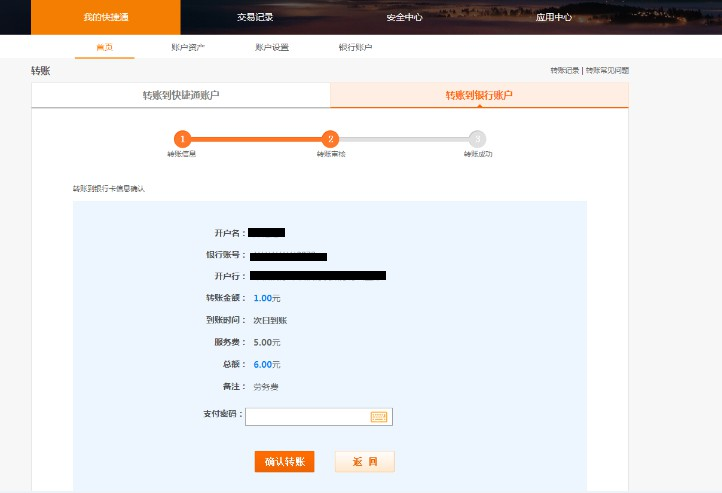Click the 转账金额 field label
Viewport: 722px width, 493px height.
[226, 298]
